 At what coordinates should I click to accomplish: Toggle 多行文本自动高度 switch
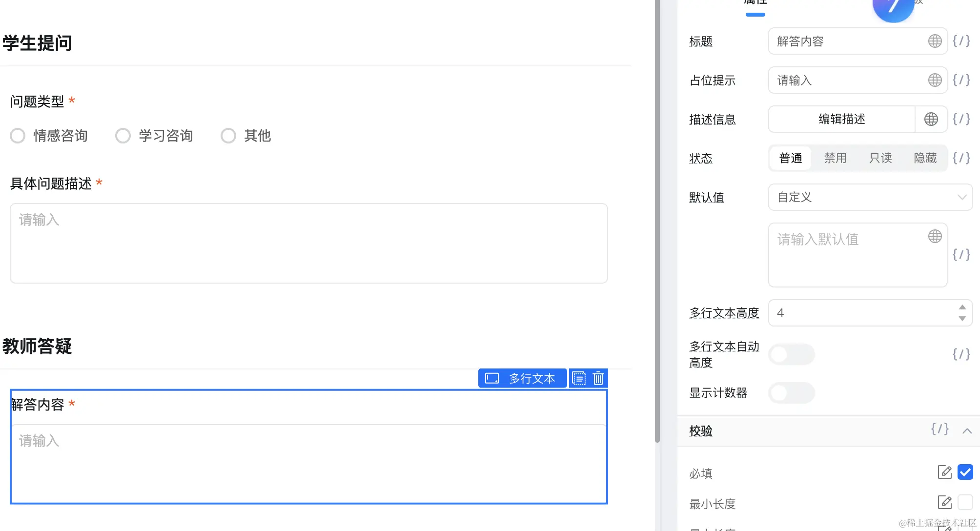tap(791, 354)
